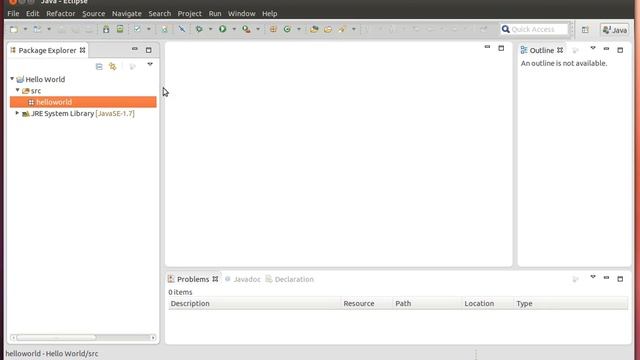The width and height of the screenshot is (640, 360).
Task: Focus the Quick Access search field
Action: (x=534, y=29)
